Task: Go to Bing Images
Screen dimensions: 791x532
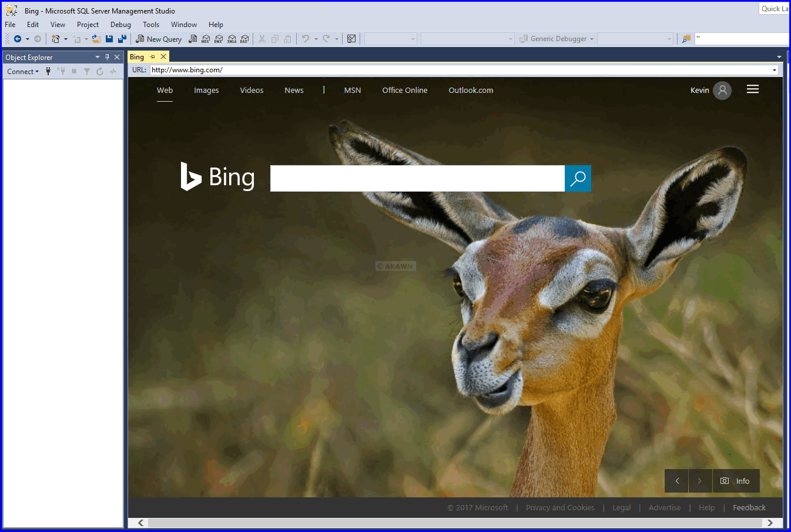Action: coord(206,91)
